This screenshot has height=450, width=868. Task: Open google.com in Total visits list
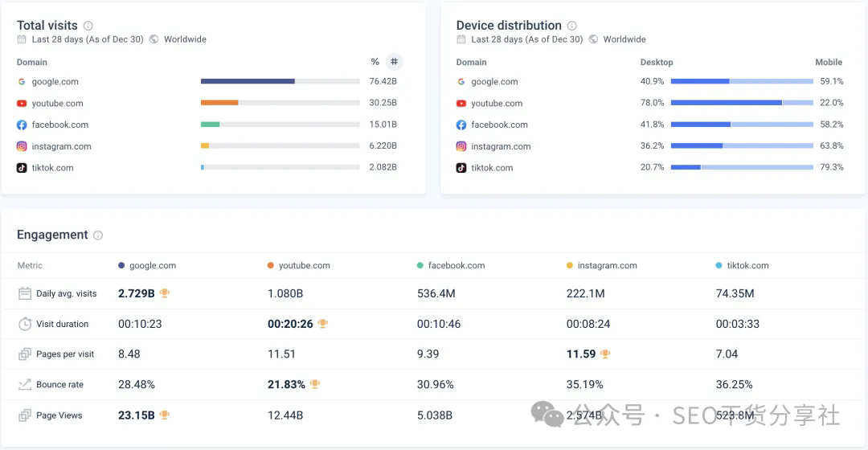click(x=55, y=81)
